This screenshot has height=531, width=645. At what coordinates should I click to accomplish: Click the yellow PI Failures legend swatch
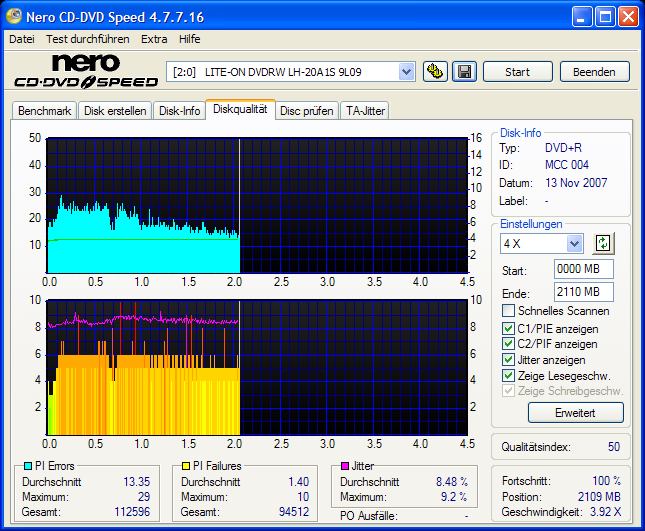[x=186, y=466]
